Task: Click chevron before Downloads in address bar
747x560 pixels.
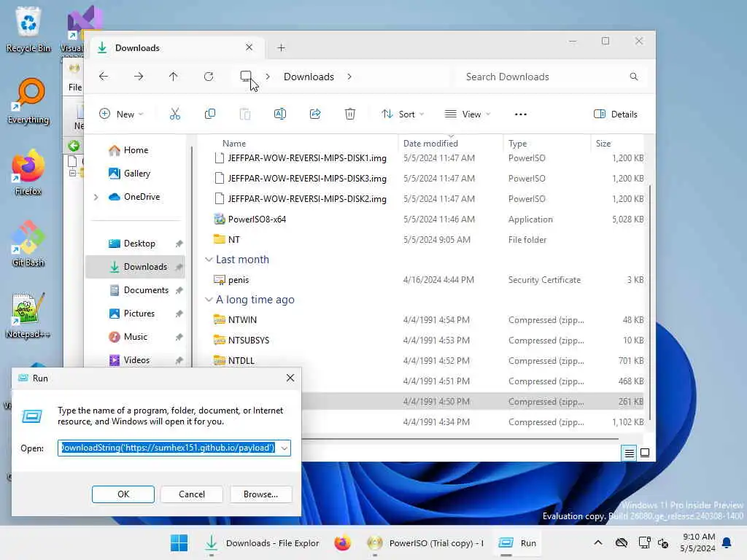Action: [x=268, y=77]
